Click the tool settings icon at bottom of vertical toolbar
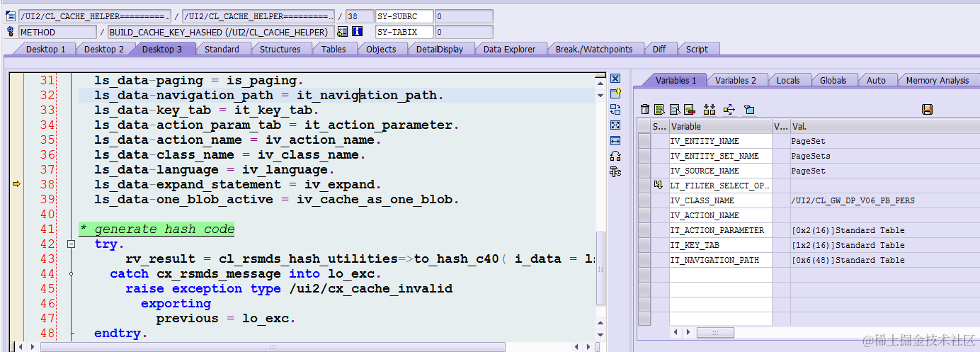The height and width of the screenshot is (352, 980). point(615,172)
